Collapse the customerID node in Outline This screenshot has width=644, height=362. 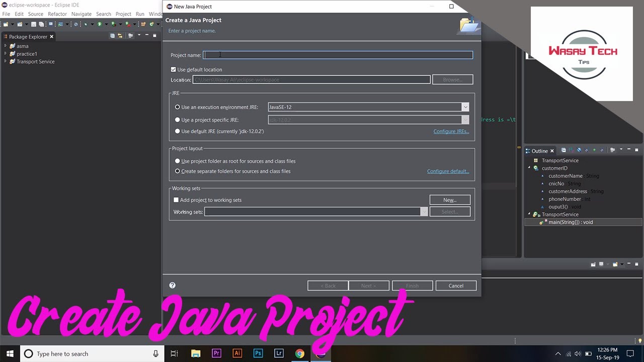tap(529, 168)
